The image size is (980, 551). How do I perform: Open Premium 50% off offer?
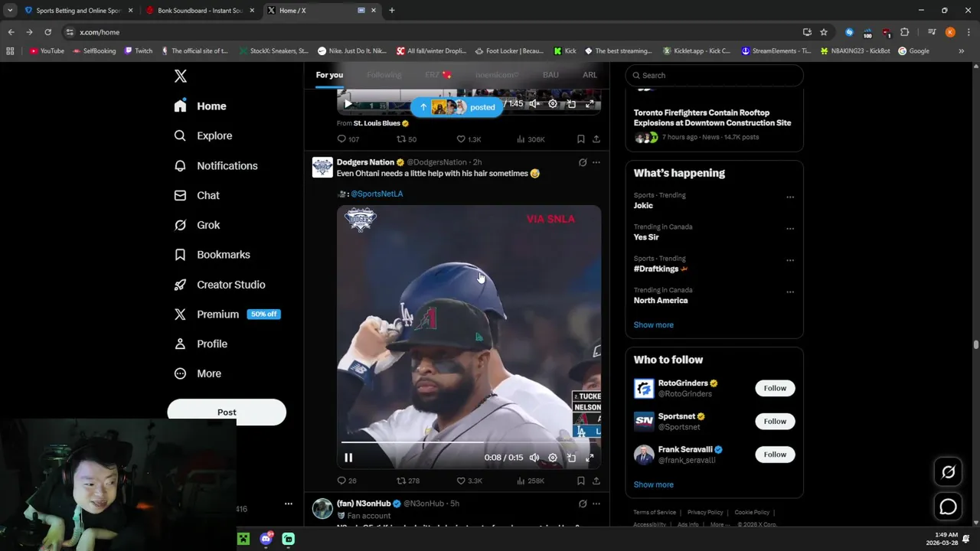tap(227, 315)
